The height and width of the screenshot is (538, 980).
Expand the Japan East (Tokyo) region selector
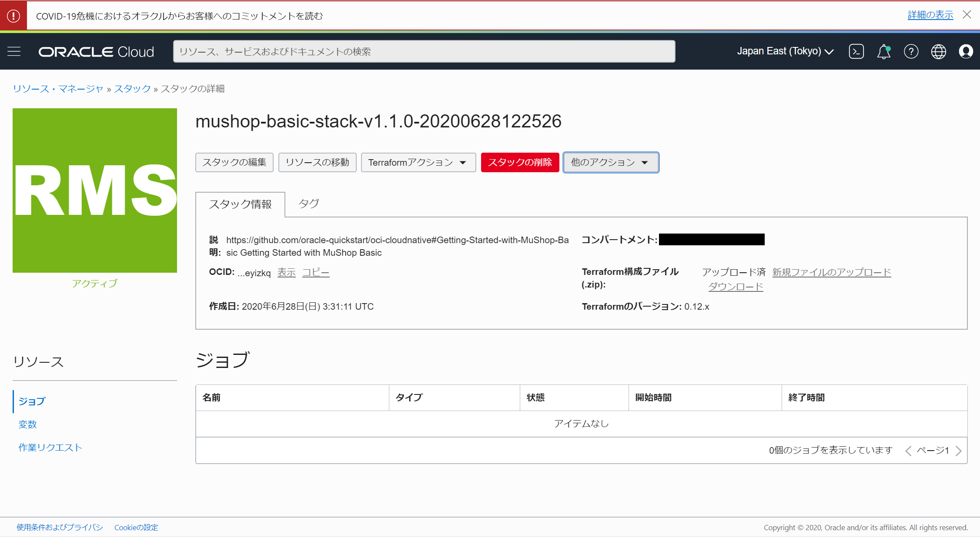(x=785, y=51)
